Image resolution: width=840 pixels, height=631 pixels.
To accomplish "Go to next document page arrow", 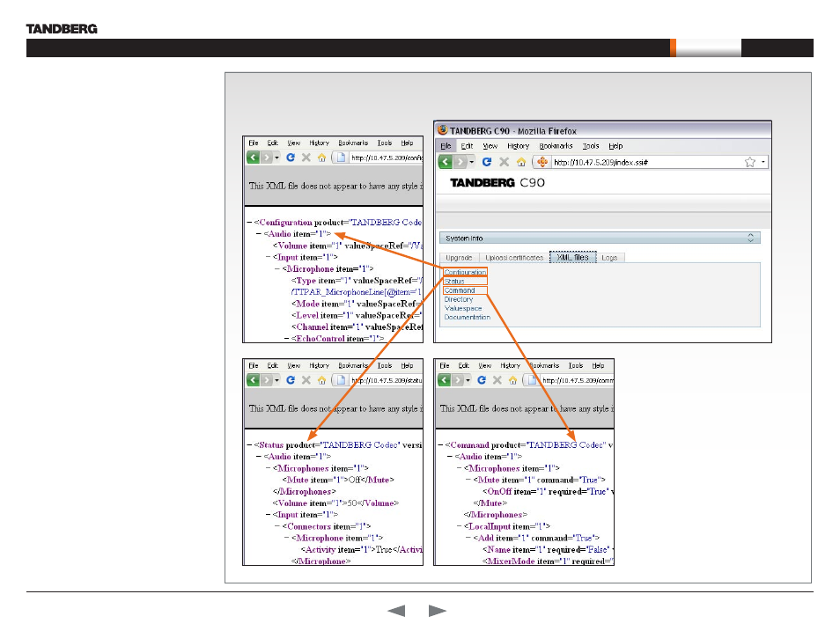I will (437, 611).
